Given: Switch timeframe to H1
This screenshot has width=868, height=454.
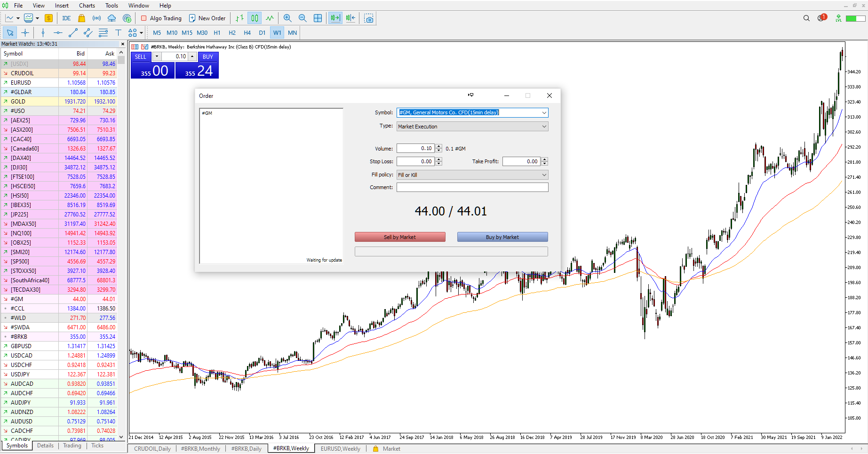Looking at the screenshot, I should click(217, 33).
